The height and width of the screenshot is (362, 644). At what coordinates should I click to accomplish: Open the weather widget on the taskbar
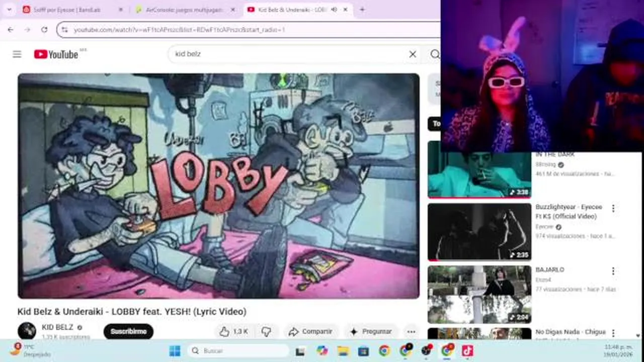click(x=31, y=350)
